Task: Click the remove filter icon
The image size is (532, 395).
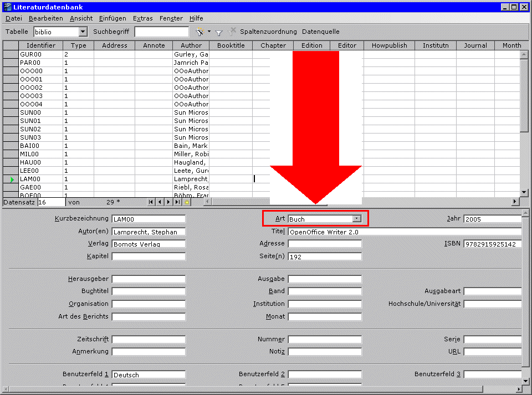Action: 233,32
